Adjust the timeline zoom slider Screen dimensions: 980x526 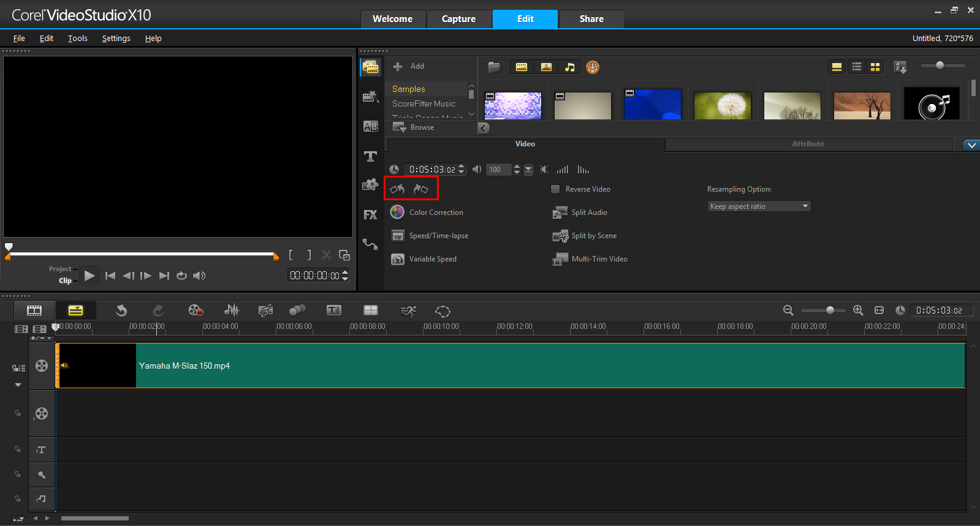tap(824, 310)
